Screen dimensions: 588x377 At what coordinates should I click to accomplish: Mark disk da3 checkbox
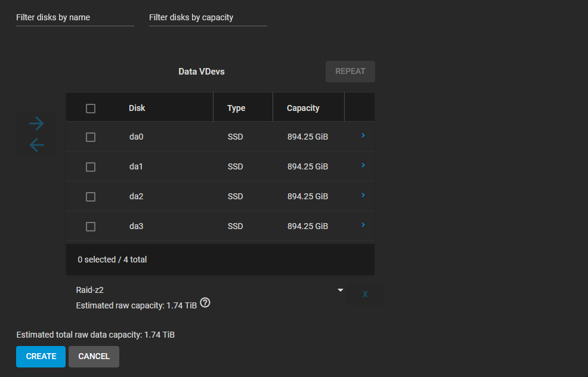pyautogui.click(x=91, y=227)
